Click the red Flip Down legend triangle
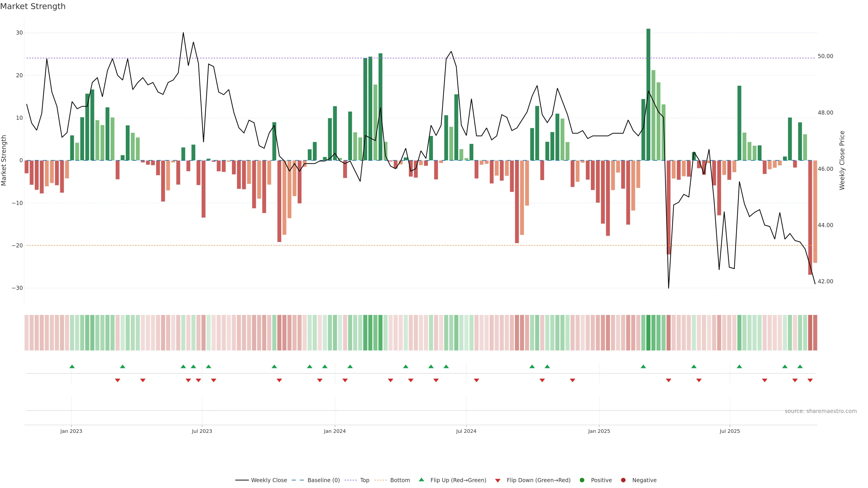This screenshot has width=868, height=488. point(498,481)
